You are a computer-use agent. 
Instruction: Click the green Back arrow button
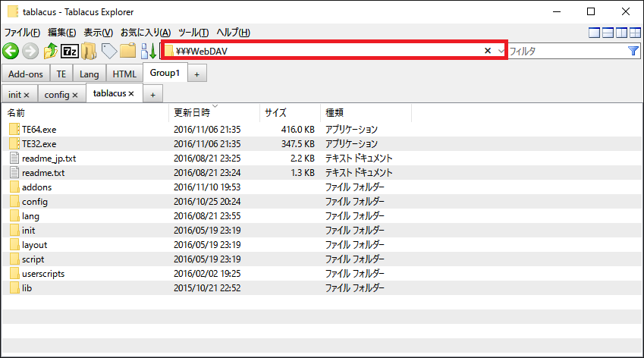tap(11, 52)
